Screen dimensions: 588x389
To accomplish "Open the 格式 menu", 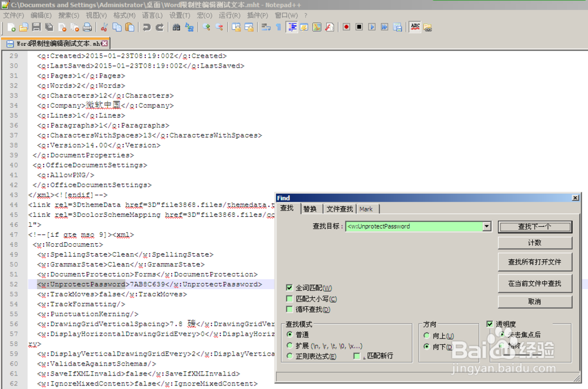I will click(x=124, y=15).
